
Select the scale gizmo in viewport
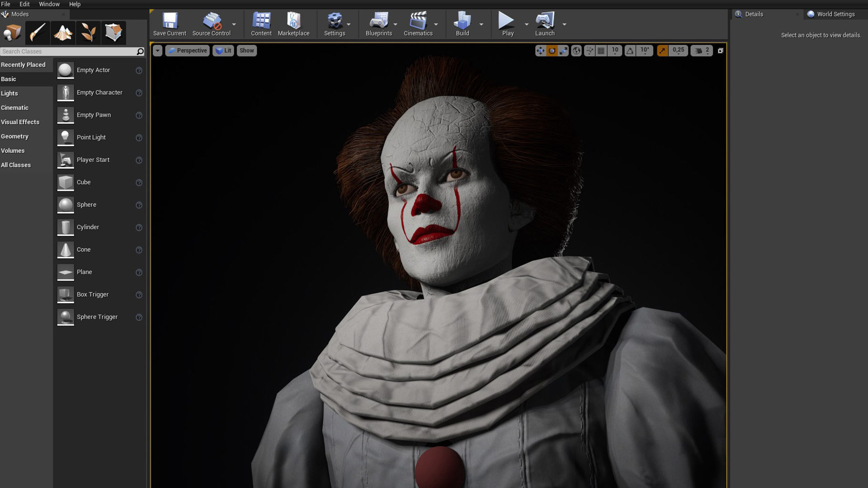click(563, 51)
